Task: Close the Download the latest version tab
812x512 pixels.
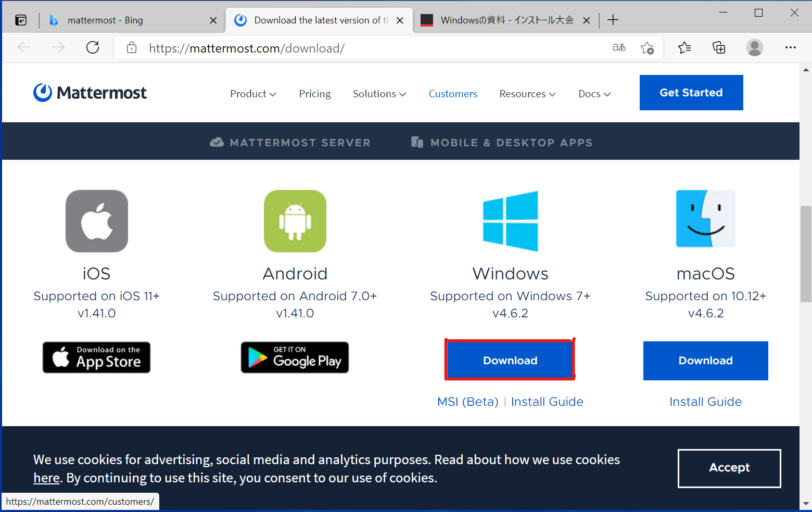Action: click(x=400, y=20)
